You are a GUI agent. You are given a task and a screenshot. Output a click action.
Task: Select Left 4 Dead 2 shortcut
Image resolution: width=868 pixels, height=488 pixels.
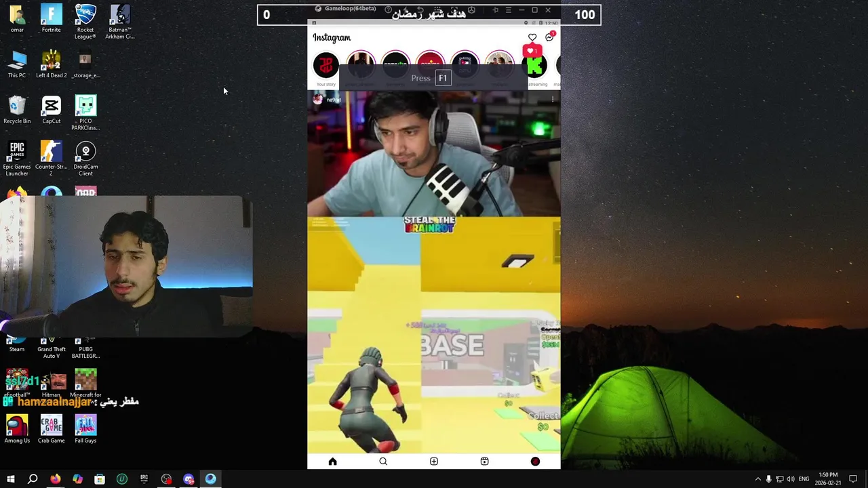[x=51, y=64]
